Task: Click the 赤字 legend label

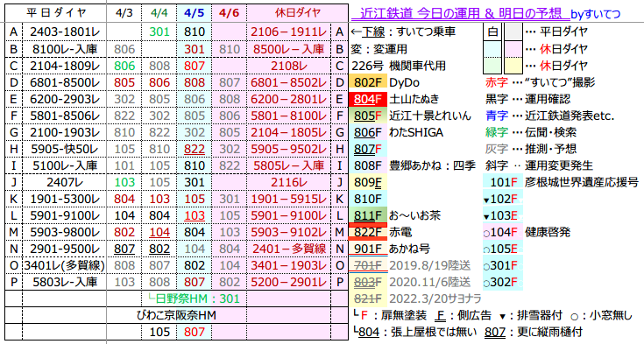Action: 497,82
